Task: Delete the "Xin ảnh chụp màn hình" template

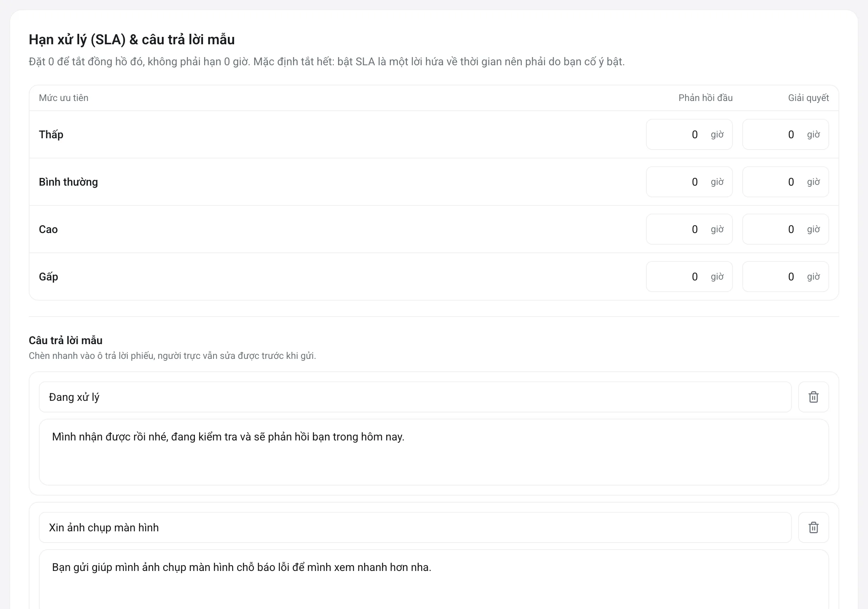Action: (813, 527)
